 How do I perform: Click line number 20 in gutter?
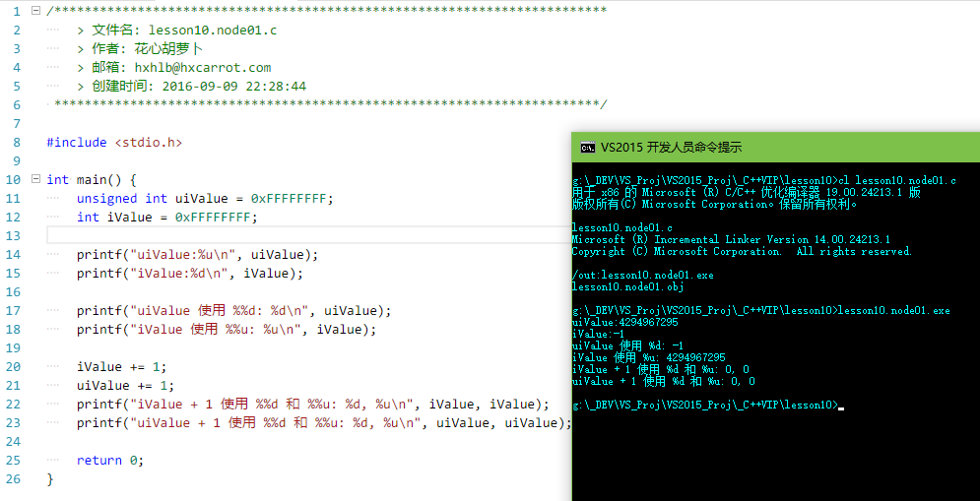[x=14, y=367]
